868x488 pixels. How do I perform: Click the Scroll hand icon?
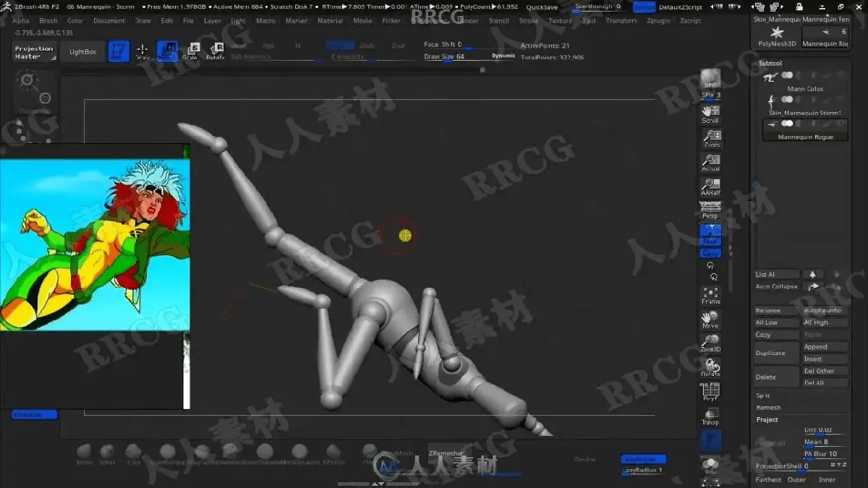pos(710,114)
